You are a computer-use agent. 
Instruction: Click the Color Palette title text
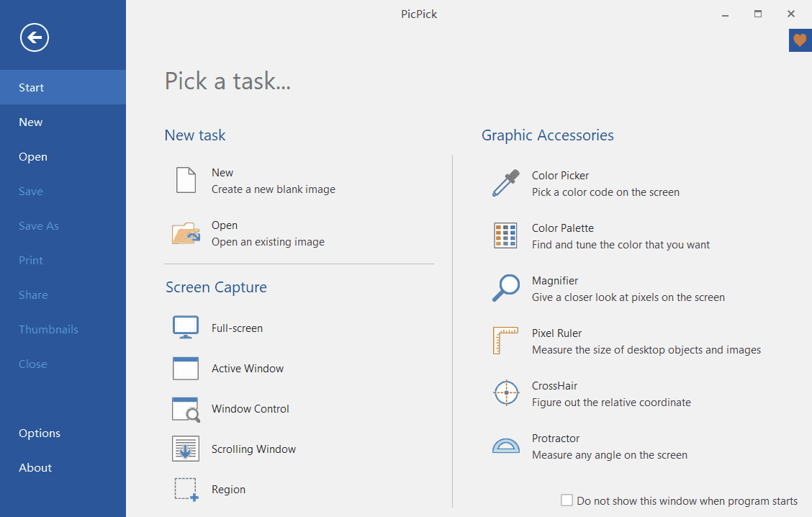pos(563,228)
